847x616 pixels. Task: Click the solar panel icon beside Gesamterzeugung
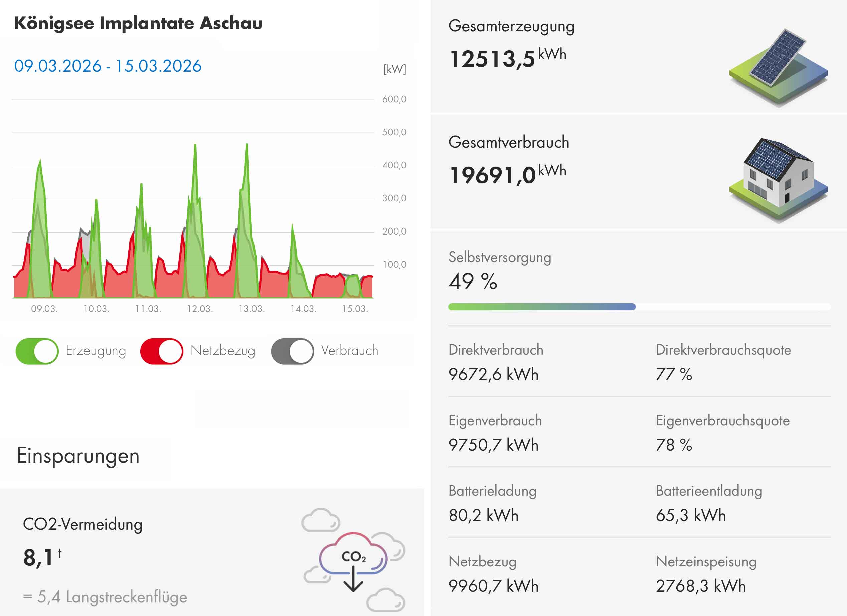pyautogui.click(x=778, y=66)
